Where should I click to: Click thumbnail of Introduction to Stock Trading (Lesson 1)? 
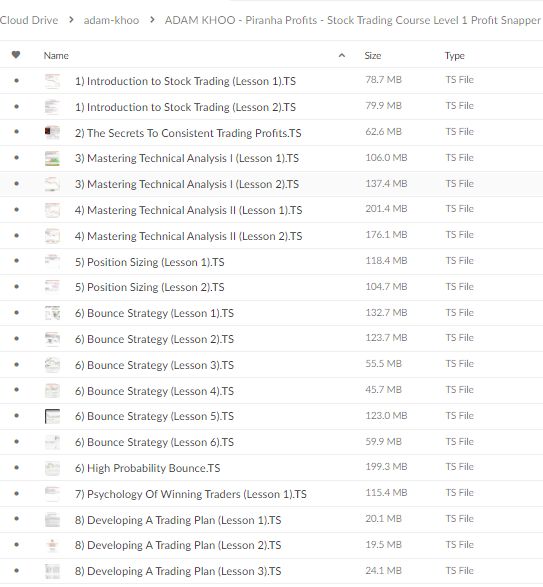pos(52,81)
